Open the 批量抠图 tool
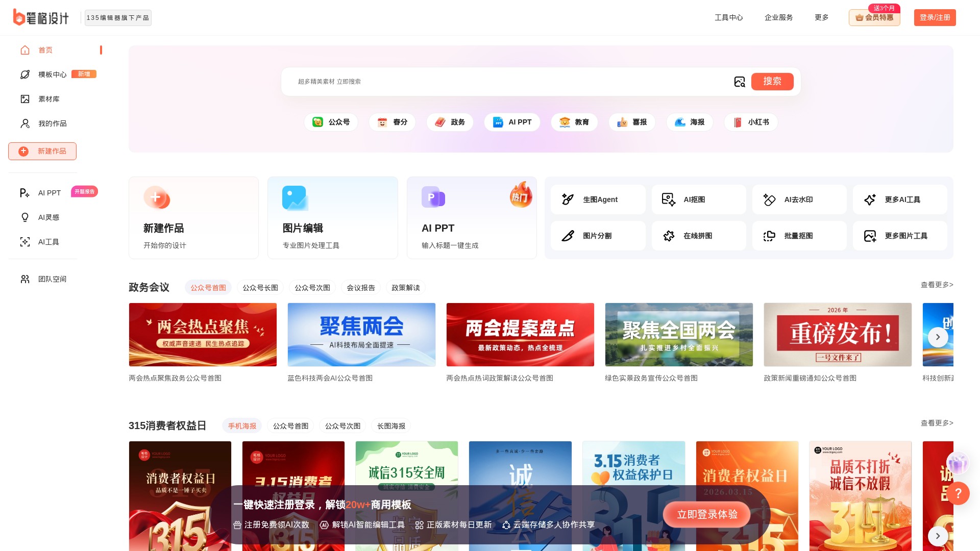This screenshot has height=551, width=980. tap(799, 236)
